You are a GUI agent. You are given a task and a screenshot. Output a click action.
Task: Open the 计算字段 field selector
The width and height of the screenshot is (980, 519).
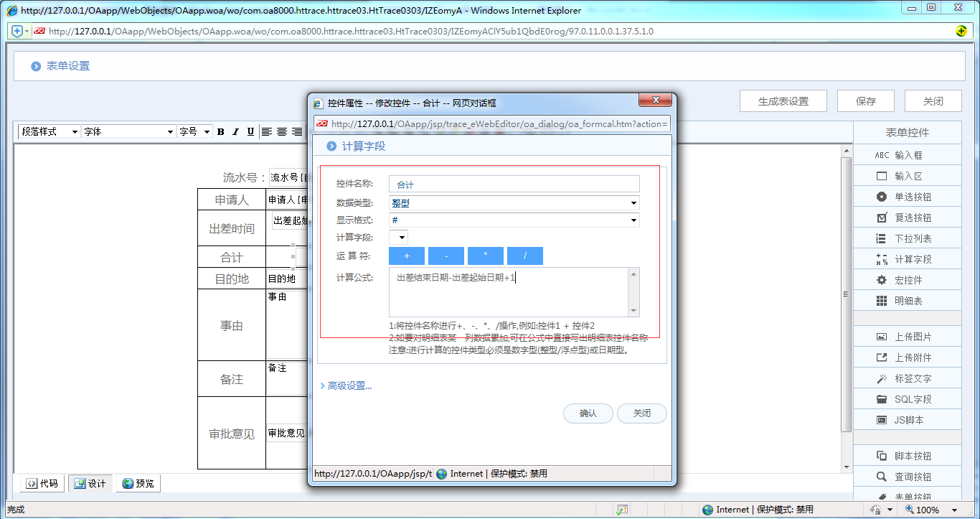coord(398,238)
